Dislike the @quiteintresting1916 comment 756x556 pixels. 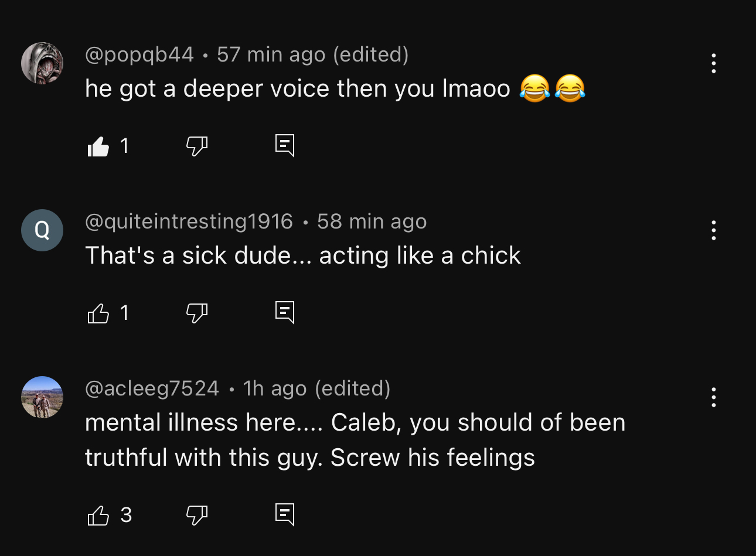(197, 313)
